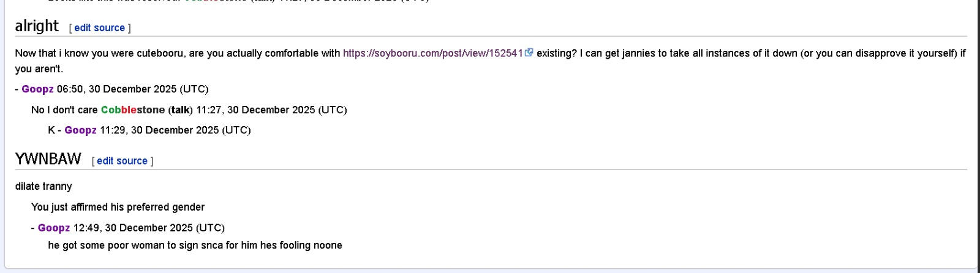Click the "you aren't." line of text
The image size is (980, 273).
click(39, 69)
